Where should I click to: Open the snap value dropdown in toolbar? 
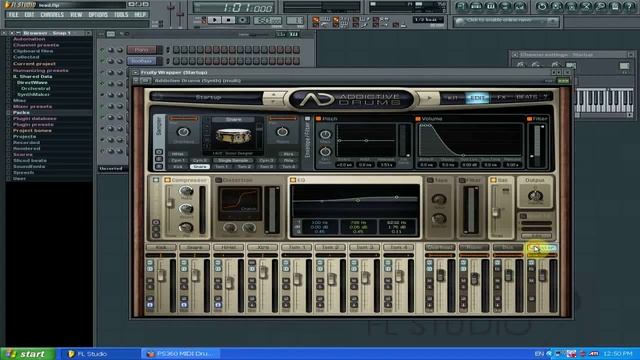(427, 20)
